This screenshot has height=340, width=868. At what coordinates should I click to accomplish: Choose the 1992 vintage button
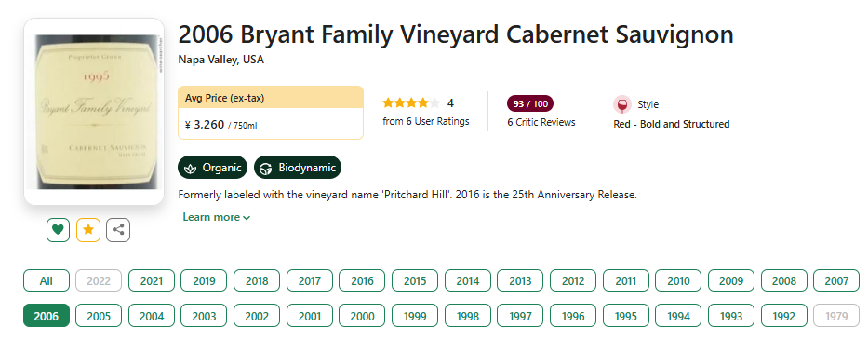(784, 316)
